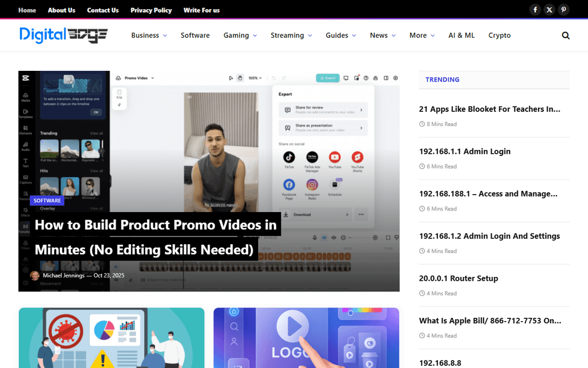Open 192.168.188.1 Access and Manage article
Image resolution: width=588 pixels, height=368 pixels.
click(488, 194)
